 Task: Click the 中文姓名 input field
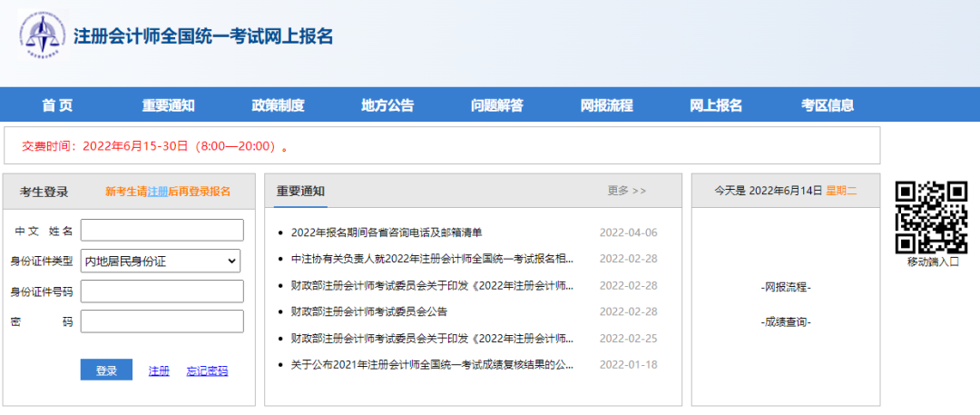(x=162, y=231)
